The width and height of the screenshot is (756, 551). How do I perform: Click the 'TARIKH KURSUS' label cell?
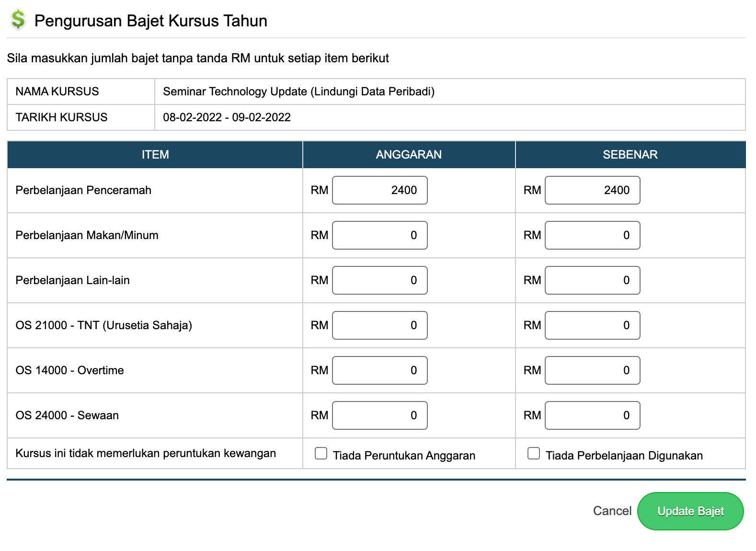(81, 117)
